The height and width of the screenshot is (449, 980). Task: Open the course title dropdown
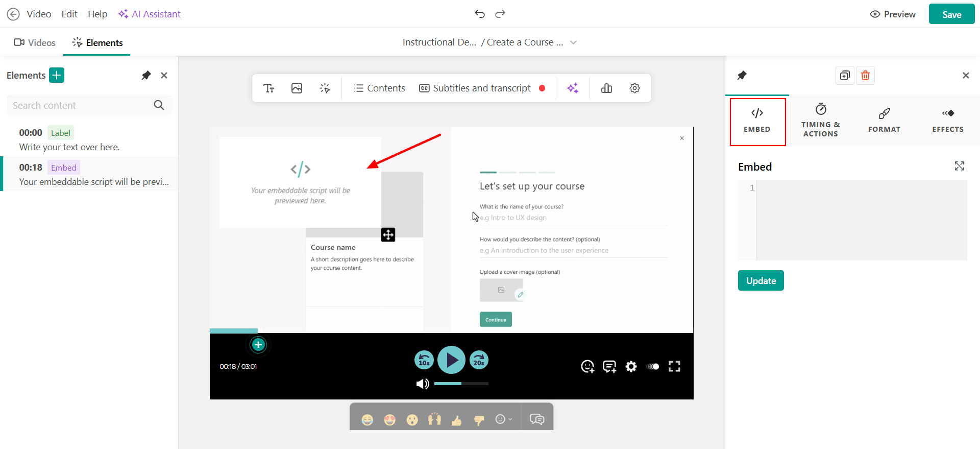pyautogui.click(x=573, y=42)
